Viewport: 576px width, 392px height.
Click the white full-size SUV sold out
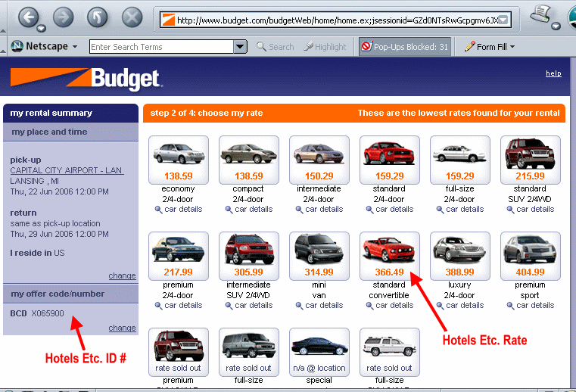point(390,352)
